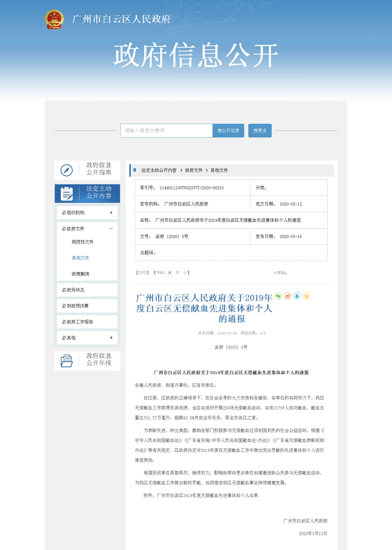Click the 广州市白云区人民政府 header site title
The image size is (392, 550).
pos(121,19)
